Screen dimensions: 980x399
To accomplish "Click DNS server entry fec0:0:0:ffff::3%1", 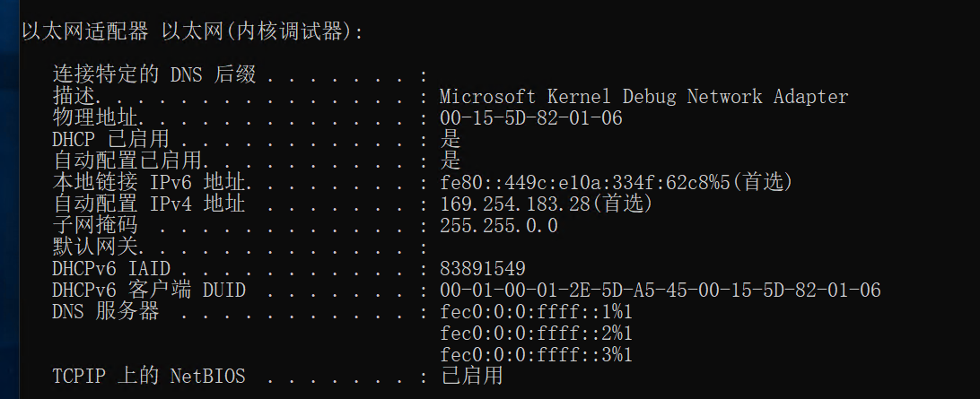I will (537, 354).
